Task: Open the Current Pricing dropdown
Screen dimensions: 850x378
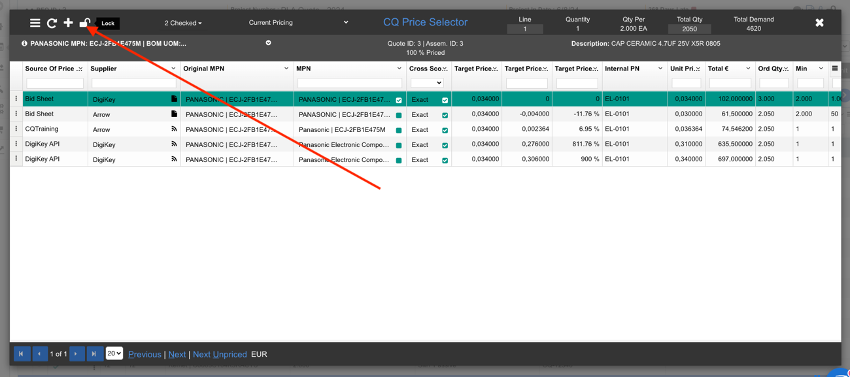Action: (298, 23)
